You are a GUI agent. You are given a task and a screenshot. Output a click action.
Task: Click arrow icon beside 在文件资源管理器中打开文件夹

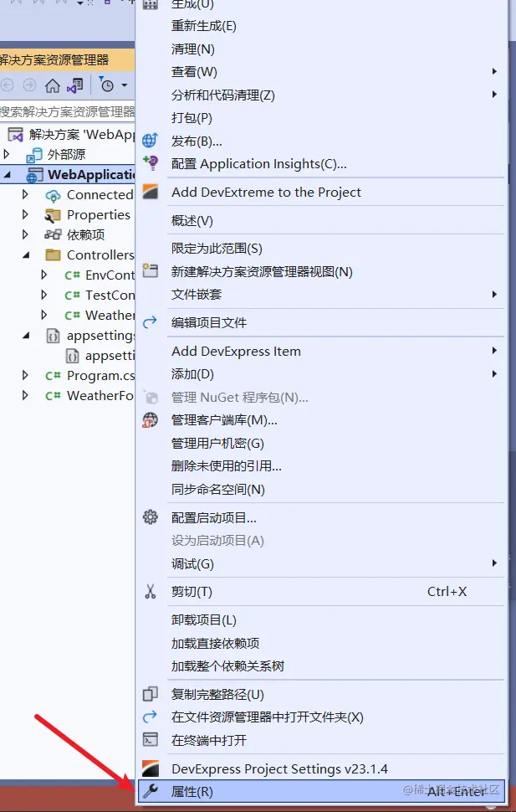150,717
